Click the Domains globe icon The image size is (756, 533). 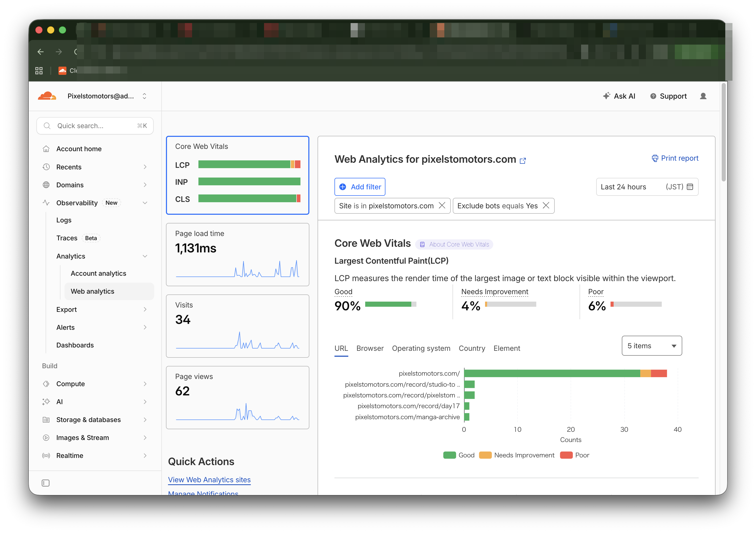tap(46, 185)
